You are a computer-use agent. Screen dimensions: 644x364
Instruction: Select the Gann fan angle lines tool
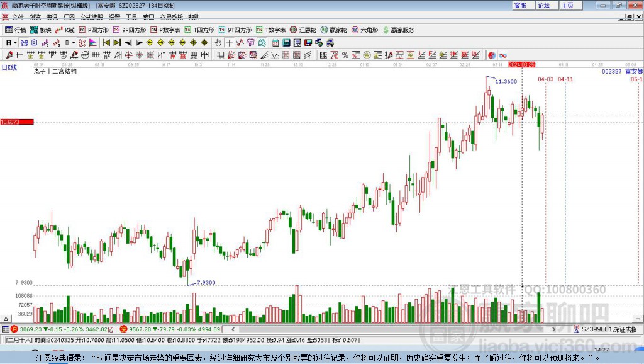231,55
